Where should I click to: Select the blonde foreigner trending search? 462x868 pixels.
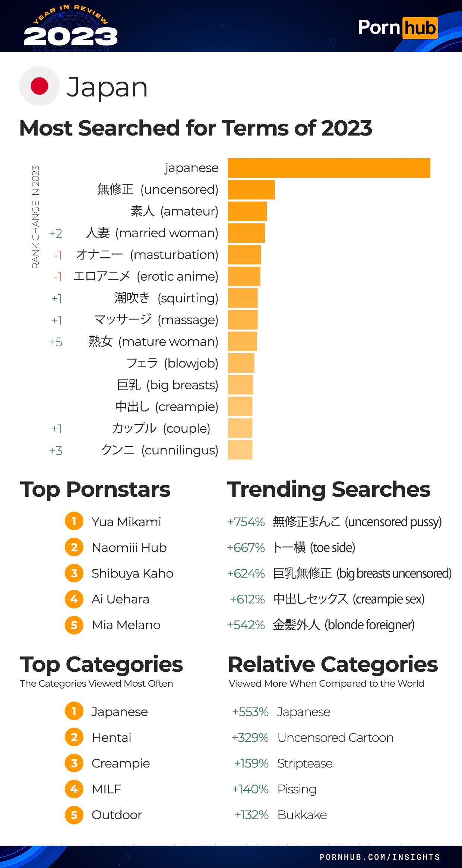click(321, 624)
